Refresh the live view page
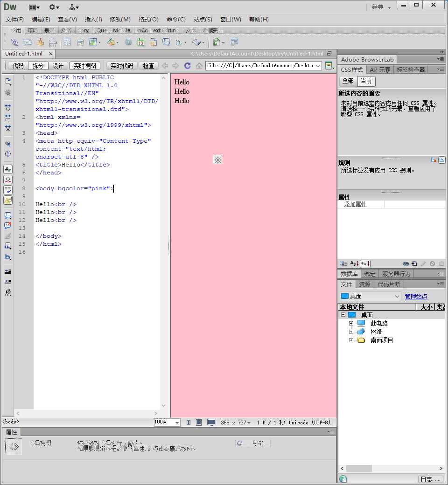Viewport: 448px width, 485px height. coord(187,66)
